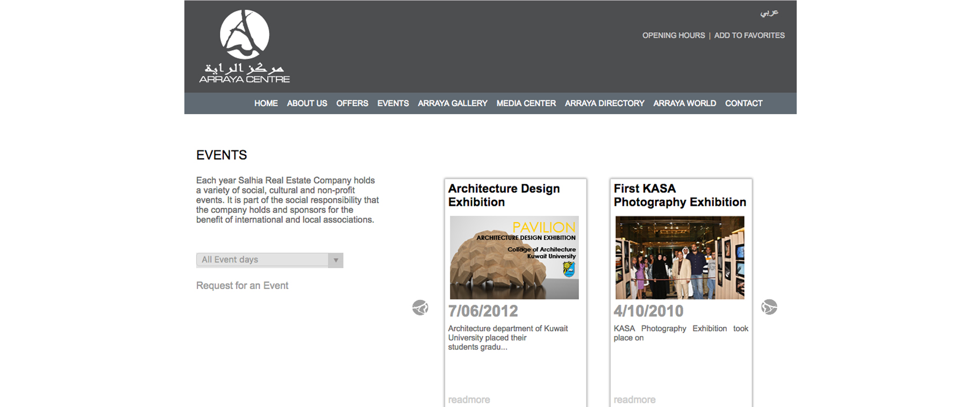This screenshot has height=407, width=980.
Task: Switch to Arabic language link
Action: [769, 12]
